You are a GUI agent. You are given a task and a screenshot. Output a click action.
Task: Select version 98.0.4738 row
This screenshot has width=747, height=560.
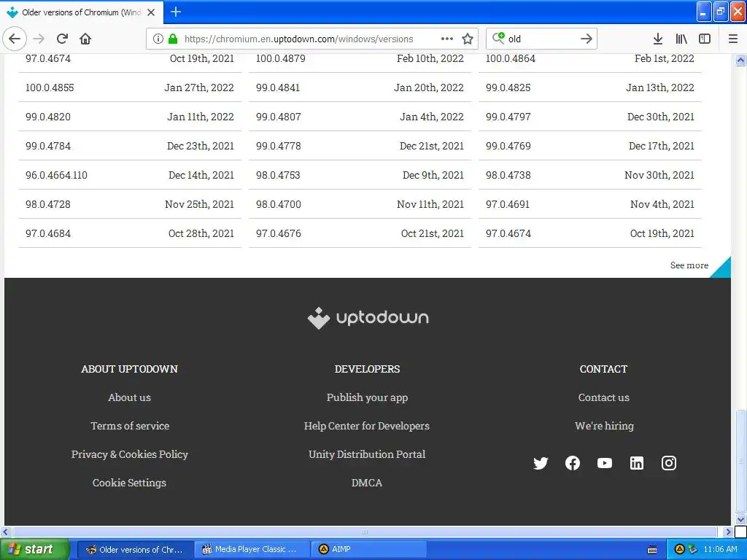pyautogui.click(x=589, y=175)
